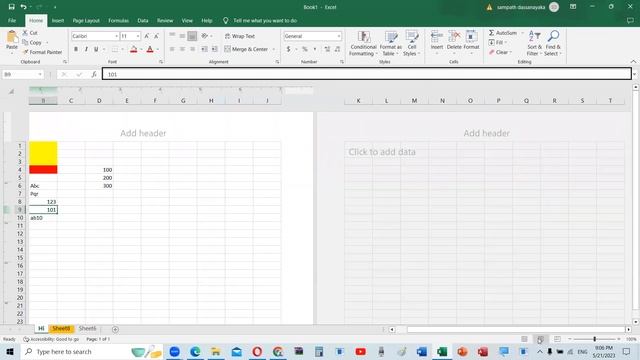Viewport: 640px width, 360px height.
Task: Open Find & Select menu
Action: [x=553, y=43]
